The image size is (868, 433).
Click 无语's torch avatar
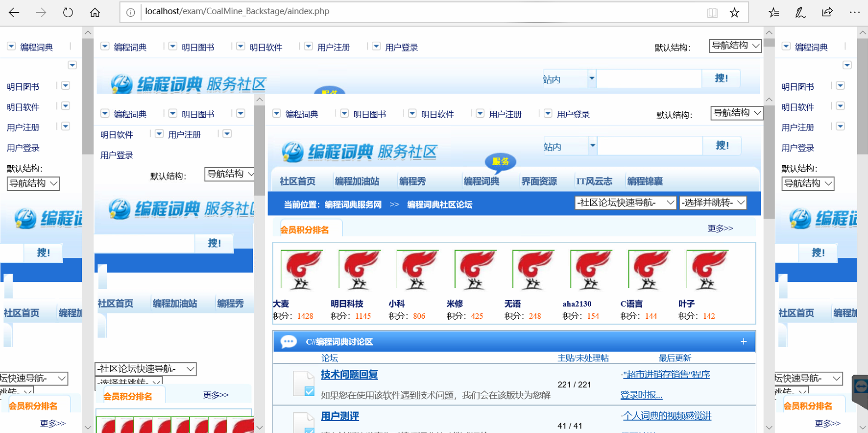[x=533, y=269]
